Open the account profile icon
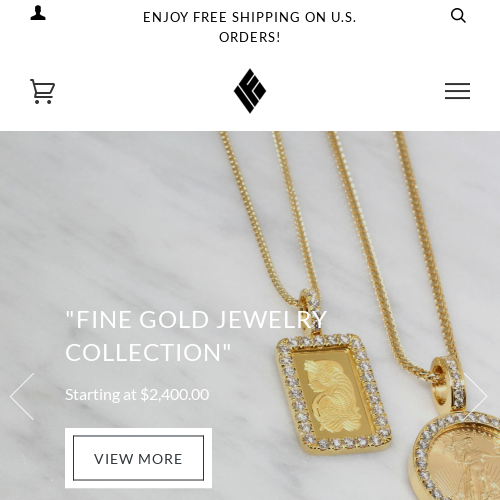This screenshot has width=500, height=500. click(x=38, y=13)
